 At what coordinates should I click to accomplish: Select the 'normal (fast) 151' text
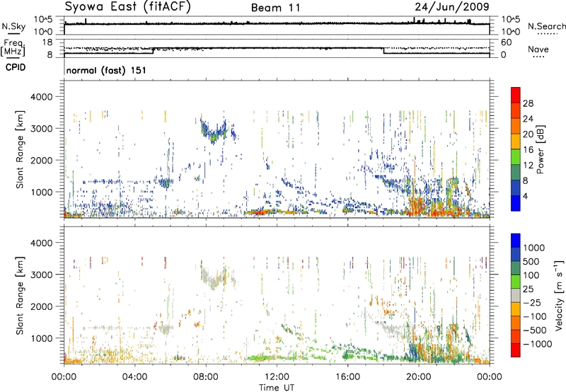[x=106, y=70]
